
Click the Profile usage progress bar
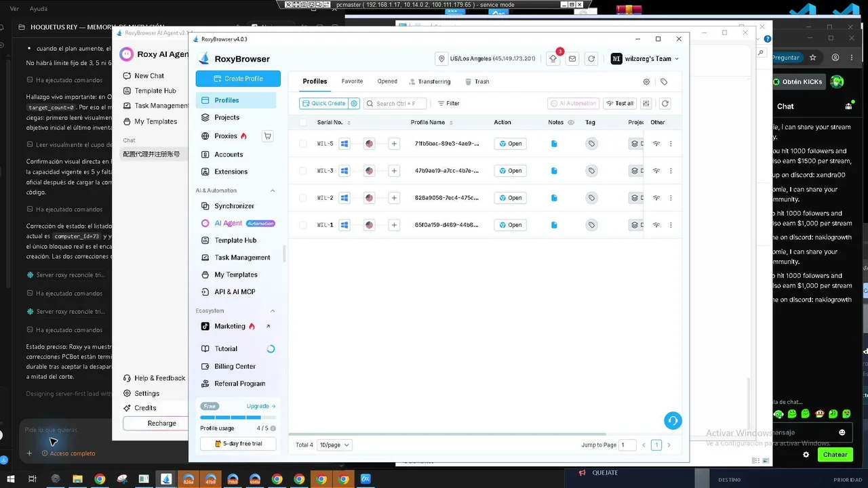(x=238, y=418)
